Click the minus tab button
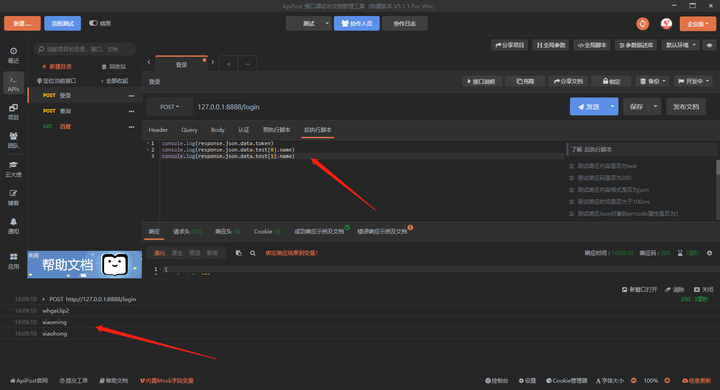The height and width of the screenshot is (390, 720). (248, 64)
